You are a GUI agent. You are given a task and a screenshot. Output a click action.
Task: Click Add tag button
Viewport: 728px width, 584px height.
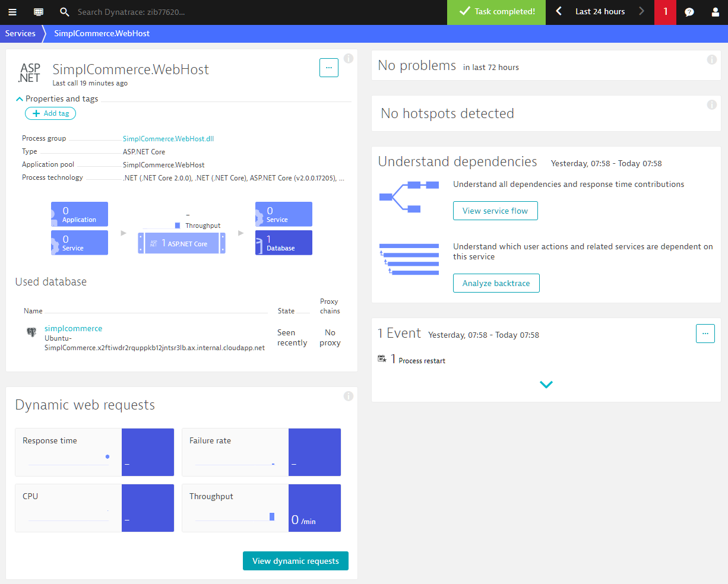(x=50, y=113)
